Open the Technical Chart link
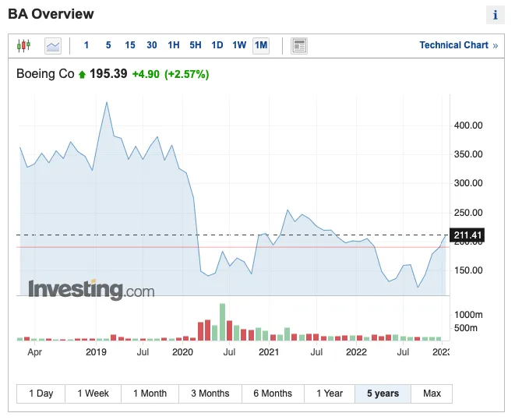Image resolution: width=515 pixels, height=420 pixels. (458, 45)
